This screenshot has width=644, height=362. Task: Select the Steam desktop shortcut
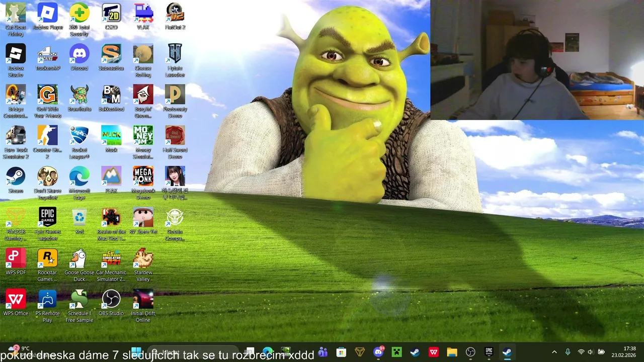(x=16, y=180)
